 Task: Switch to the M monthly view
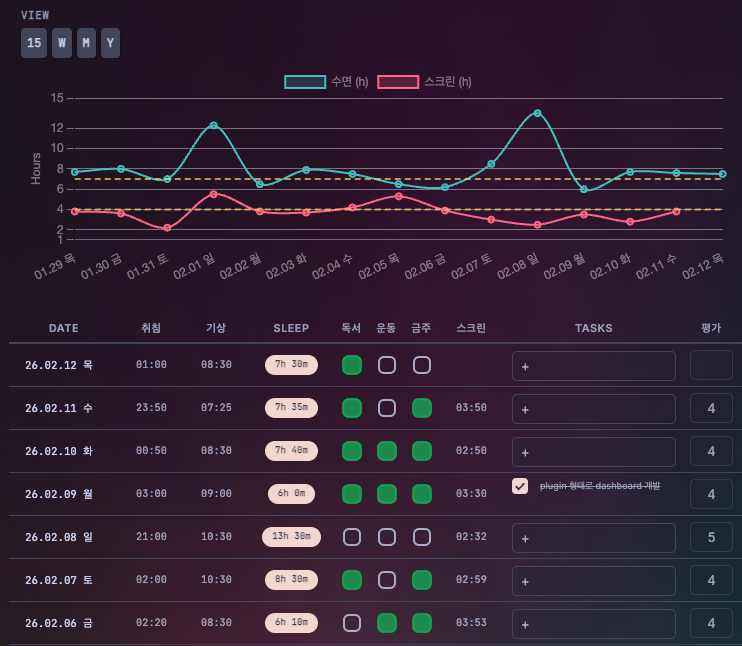[x=86, y=43]
